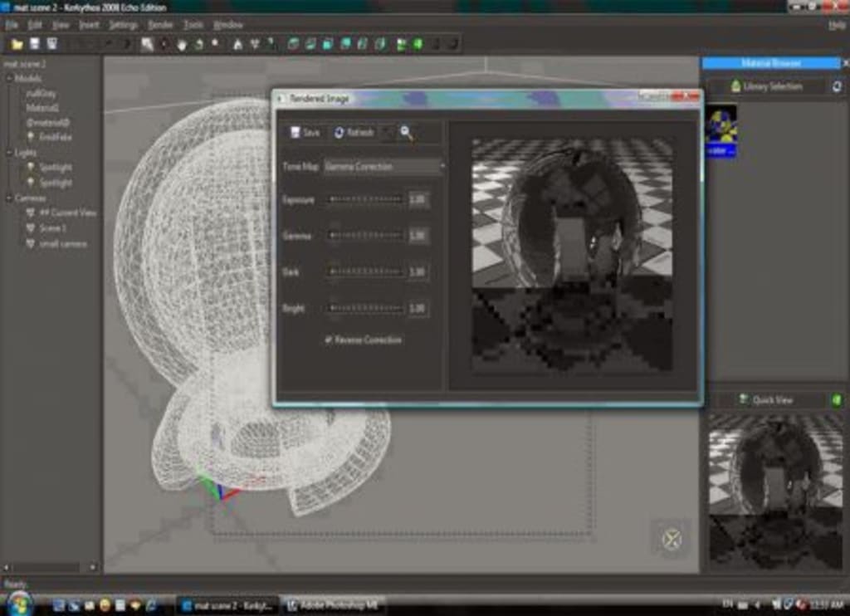850x616 pixels.
Task: Click the Exposure value field
Action: tap(418, 199)
